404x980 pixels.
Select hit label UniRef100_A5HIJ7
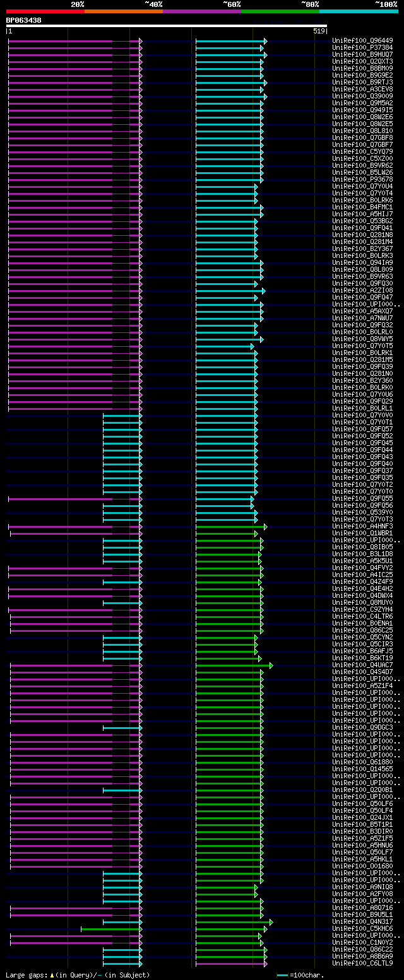pyautogui.click(x=362, y=214)
